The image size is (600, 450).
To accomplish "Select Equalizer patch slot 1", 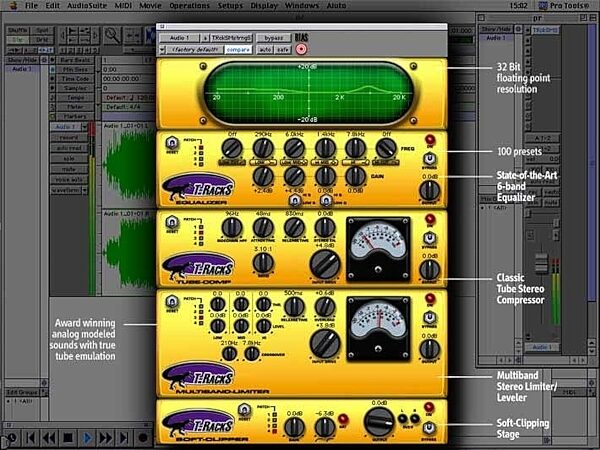I will point(201,147).
